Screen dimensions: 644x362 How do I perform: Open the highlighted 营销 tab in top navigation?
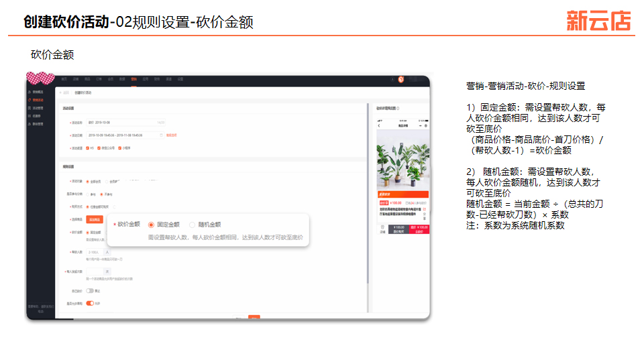[134, 79]
